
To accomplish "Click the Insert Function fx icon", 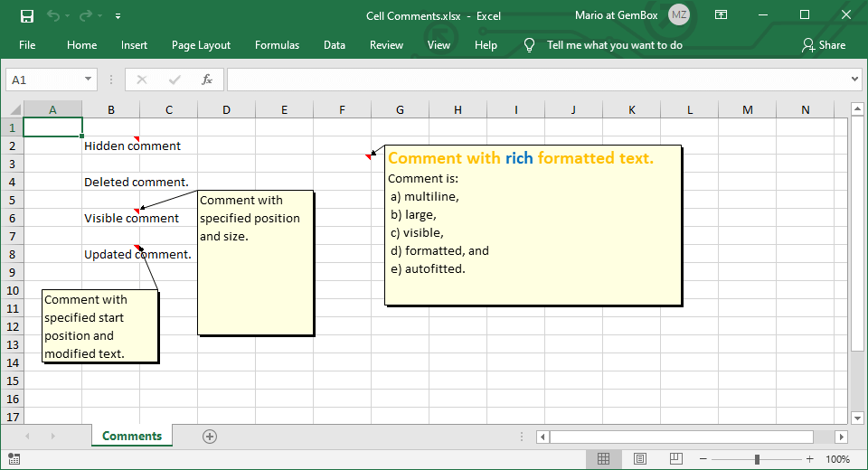I will click(x=206, y=80).
